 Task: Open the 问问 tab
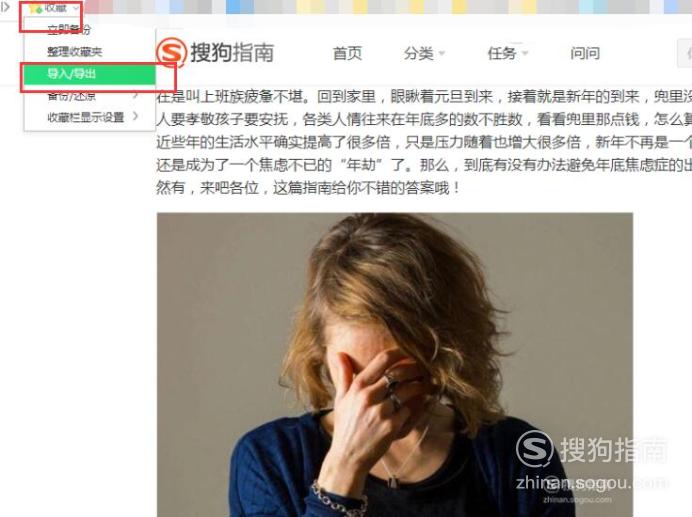coord(585,53)
